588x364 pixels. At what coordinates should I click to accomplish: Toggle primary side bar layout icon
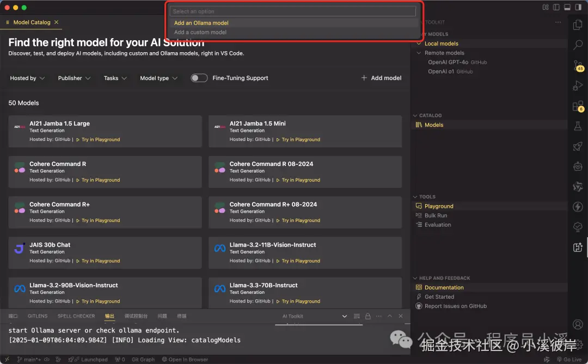click(x=556, y=7)
